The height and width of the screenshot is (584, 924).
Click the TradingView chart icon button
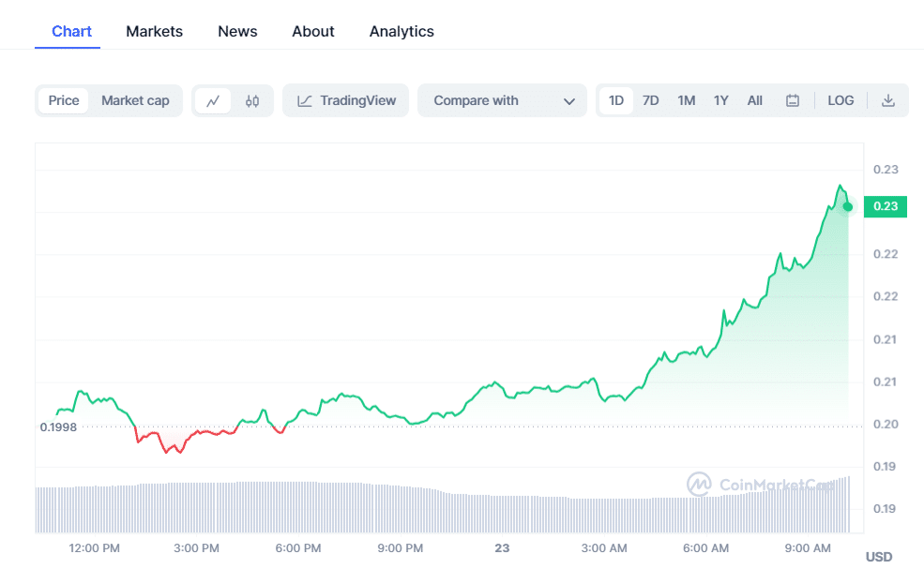345,101
